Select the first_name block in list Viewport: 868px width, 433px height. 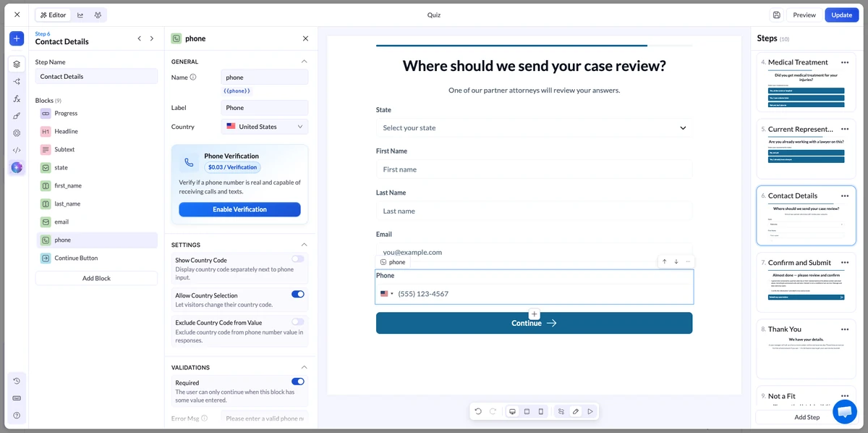click(x=97, y=186)
